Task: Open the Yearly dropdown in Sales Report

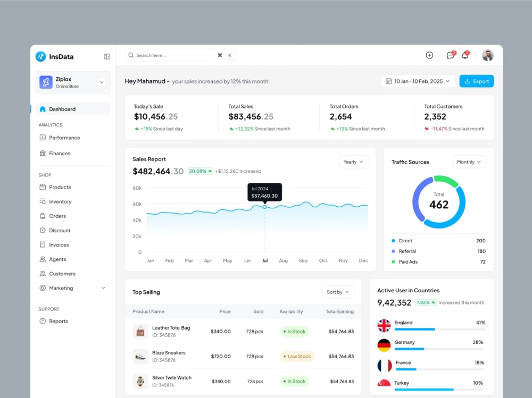Action: click(353, 162)
